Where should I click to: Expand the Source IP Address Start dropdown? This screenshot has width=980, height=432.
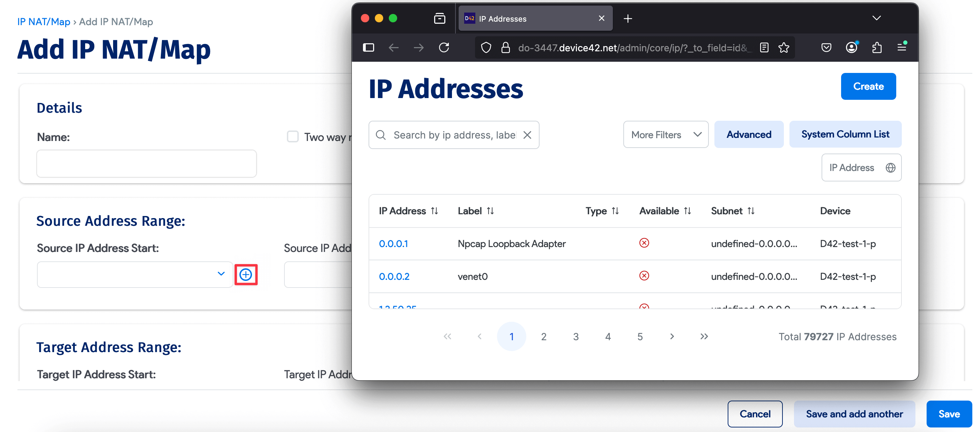click(221, 274)
